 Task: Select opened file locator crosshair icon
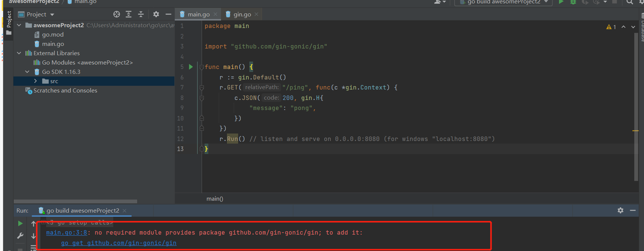(117, 14)
